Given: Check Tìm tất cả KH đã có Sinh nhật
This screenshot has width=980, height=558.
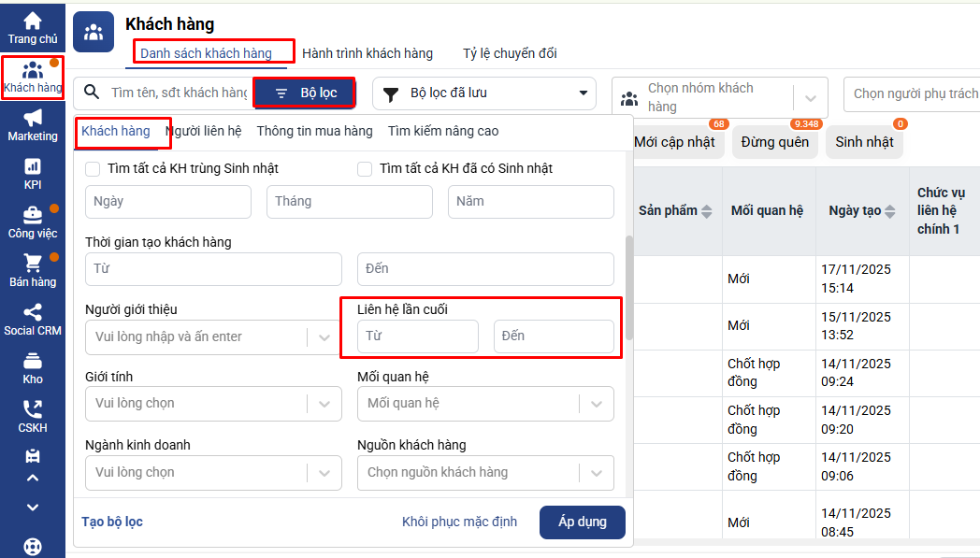Looking at the screenshot, I should [x=366, y=169].
